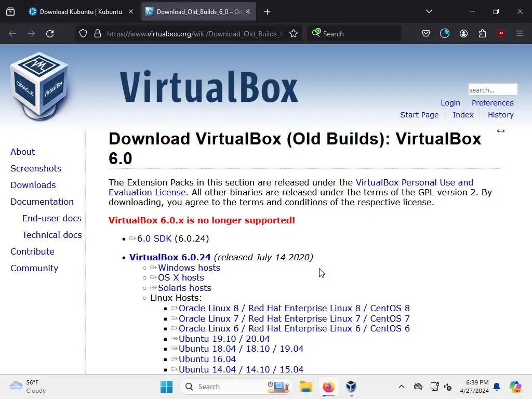Open the History link
Viewport: 532px width, 399px height.
pos(500,115)
